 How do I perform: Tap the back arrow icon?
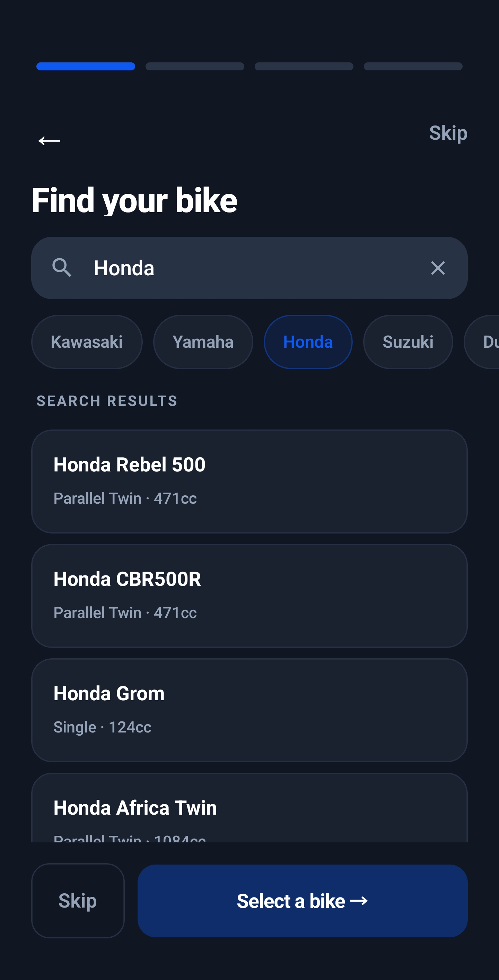coord(50,141)
